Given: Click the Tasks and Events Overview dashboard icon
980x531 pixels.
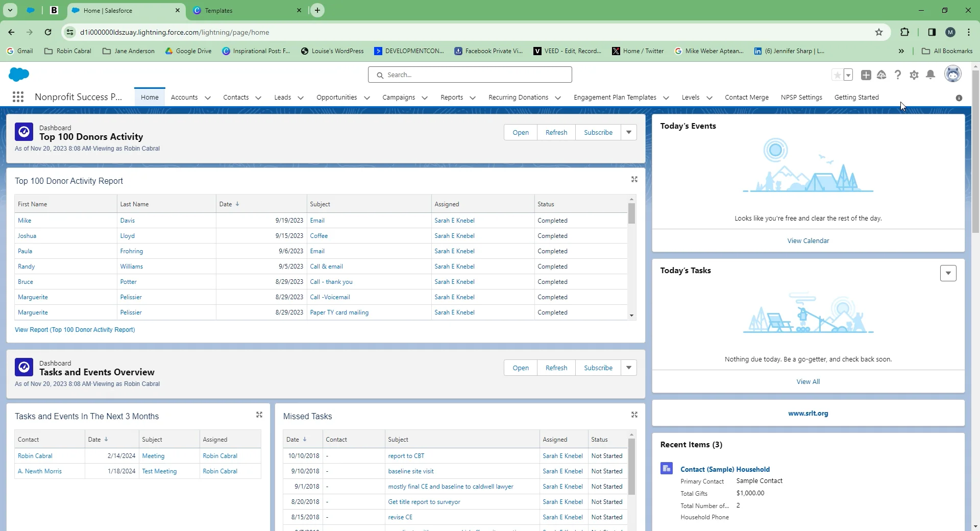Looking at the screenshot, I should pyautogui.click(x=24, y=367).
